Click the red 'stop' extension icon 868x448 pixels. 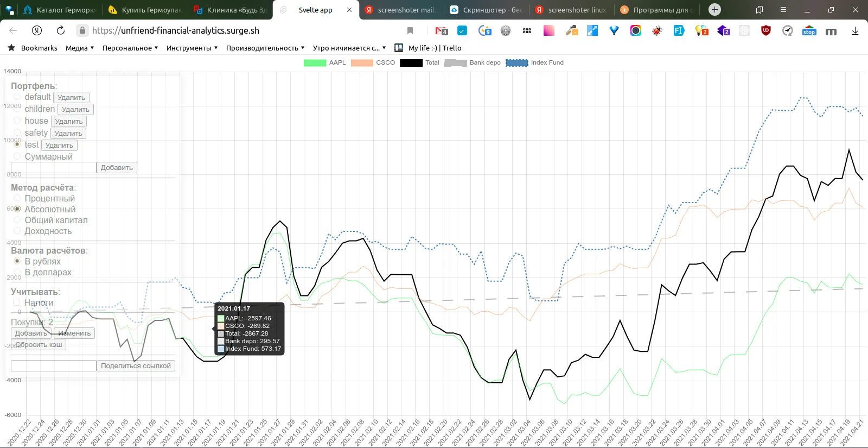(809, 30)
